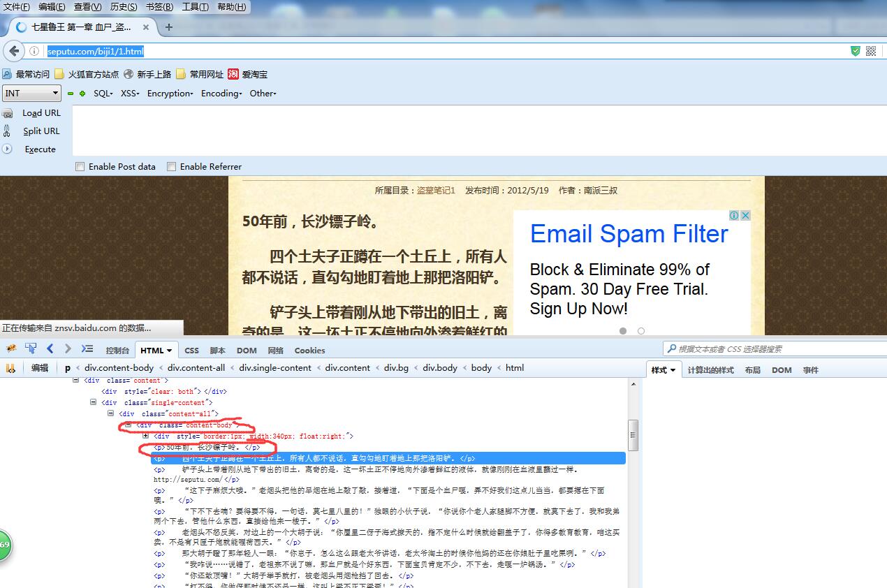Open the 工具(T) menu
This screenshot has width=887, height=588.
pyautogui.click(x=196, y=7)
